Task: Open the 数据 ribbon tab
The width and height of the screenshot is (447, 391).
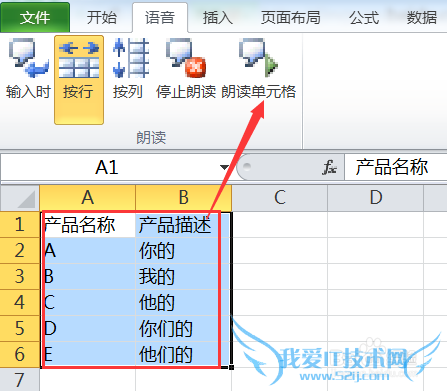Action: click(422, 17)
